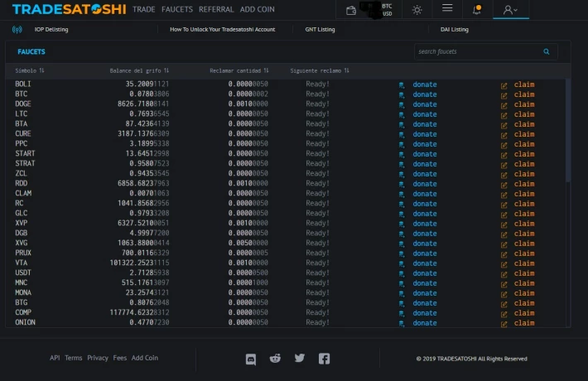Click the claim link for GLC
The height and width of the screenshot is (381, 588).
pyautogui.click(x=524, y=214)
